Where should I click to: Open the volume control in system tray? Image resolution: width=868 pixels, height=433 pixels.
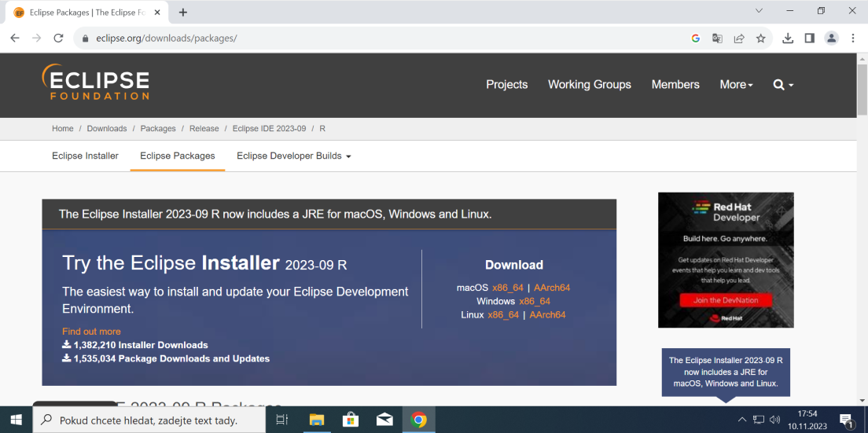(775, 420)
